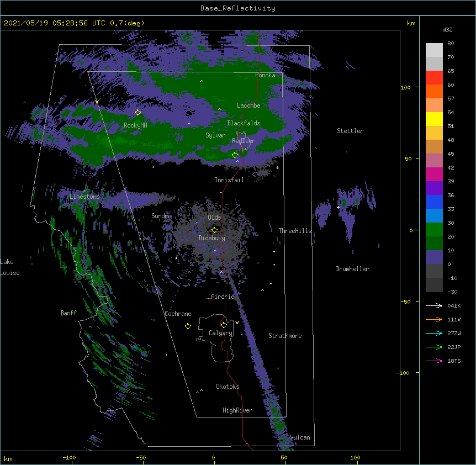The width and height of the screenshot is (476, 465).
Task: Click the dBZ legend heading
Action: tap(447, 29)
